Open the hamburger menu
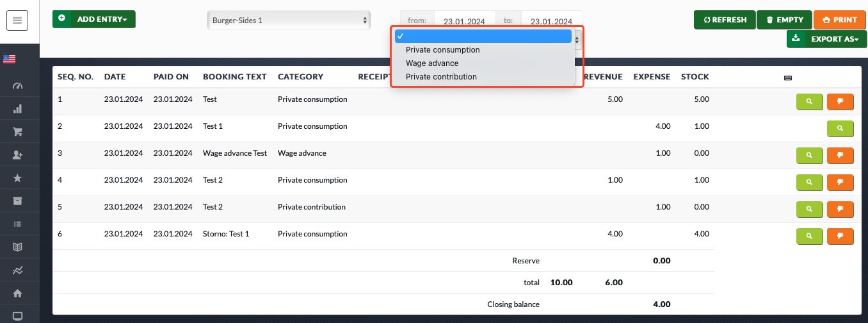 point(17,21)
